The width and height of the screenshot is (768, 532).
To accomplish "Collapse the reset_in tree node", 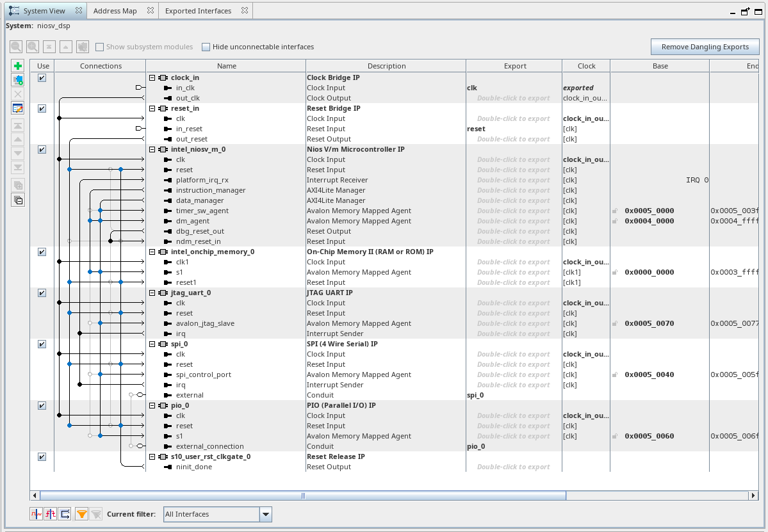I will (152, 109).
